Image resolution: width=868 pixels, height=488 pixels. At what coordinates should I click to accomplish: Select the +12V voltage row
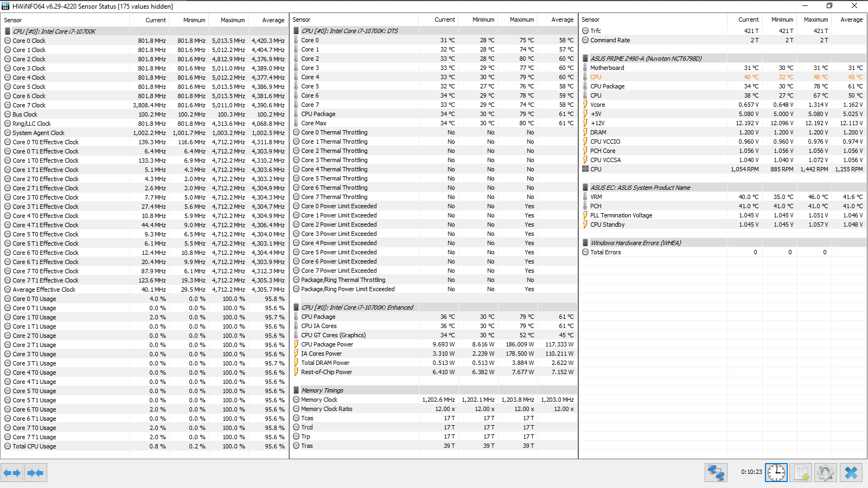tap(723, 123)
